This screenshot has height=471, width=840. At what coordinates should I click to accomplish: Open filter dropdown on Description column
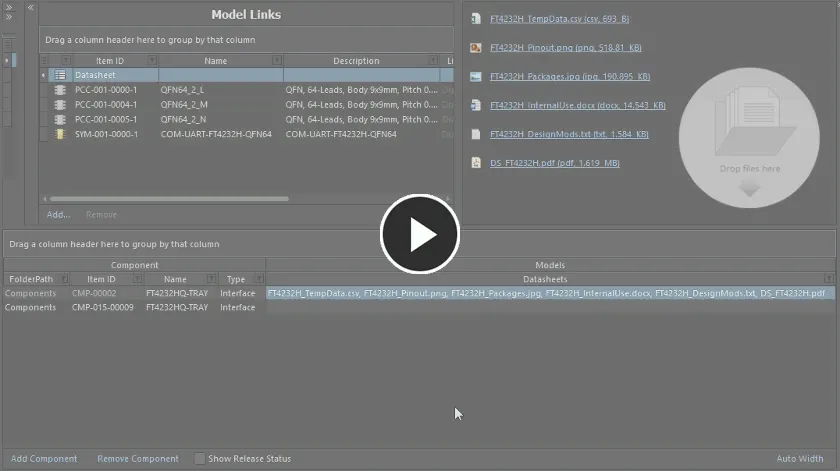coord(433,61)
